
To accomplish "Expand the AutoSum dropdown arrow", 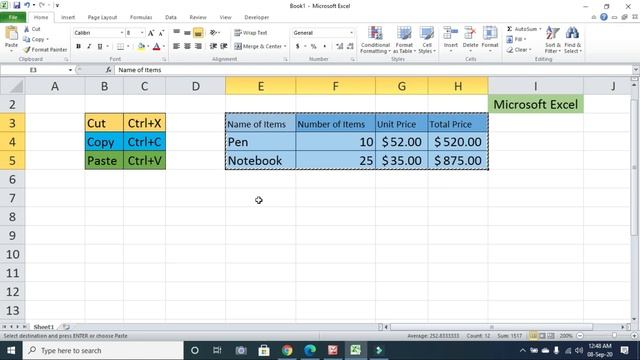I will 540,29.
